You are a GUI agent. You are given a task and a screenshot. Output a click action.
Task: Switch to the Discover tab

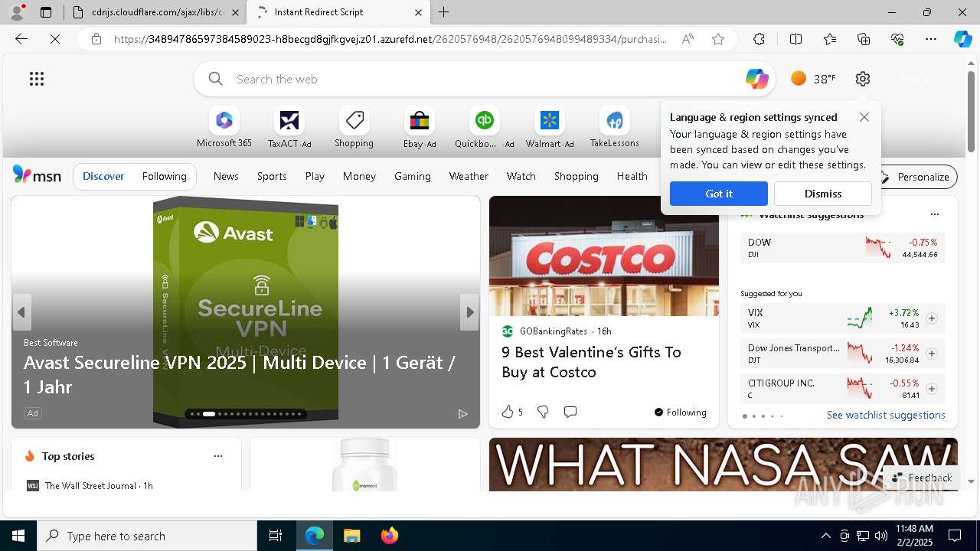(103, 176)
